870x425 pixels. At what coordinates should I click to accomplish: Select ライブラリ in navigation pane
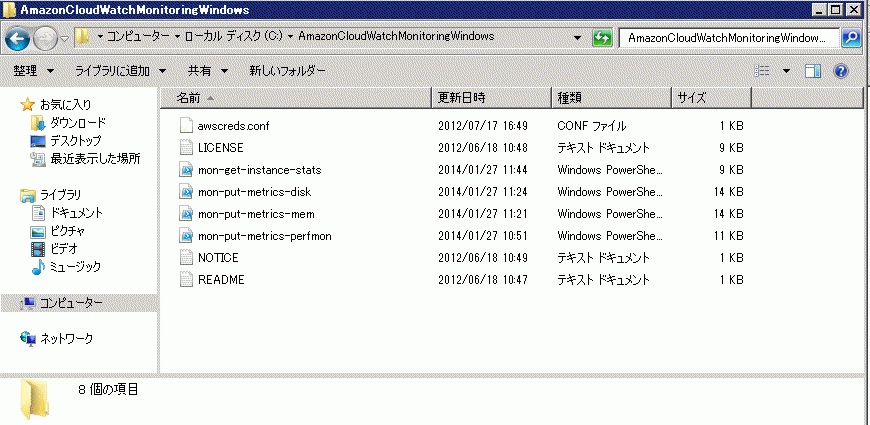60,195
